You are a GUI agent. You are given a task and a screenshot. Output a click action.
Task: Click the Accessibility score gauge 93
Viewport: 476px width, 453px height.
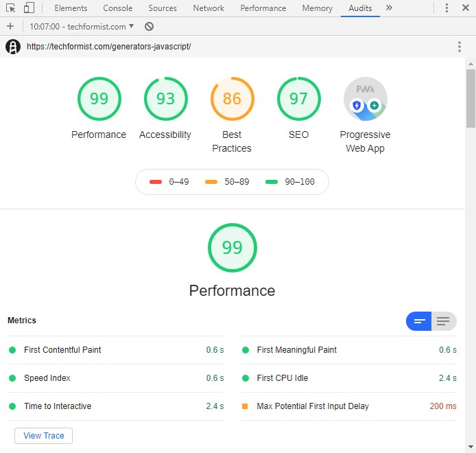pos(165,99)
